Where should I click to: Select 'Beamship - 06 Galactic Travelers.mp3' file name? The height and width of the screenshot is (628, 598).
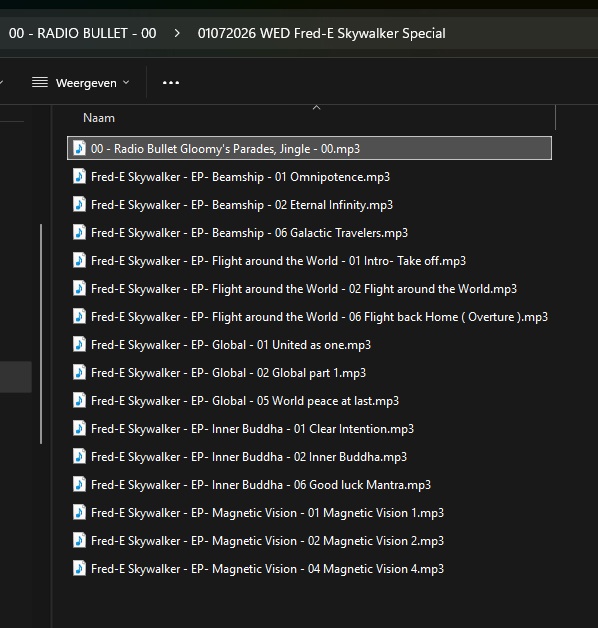(x=249, y=233)
